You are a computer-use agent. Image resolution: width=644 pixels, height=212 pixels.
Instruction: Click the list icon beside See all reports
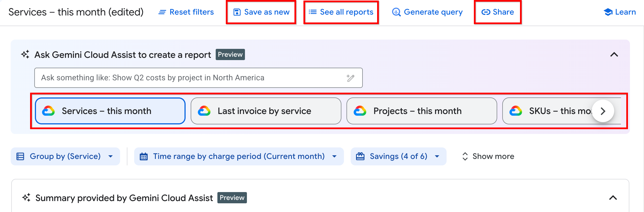(x=312, y=12)
